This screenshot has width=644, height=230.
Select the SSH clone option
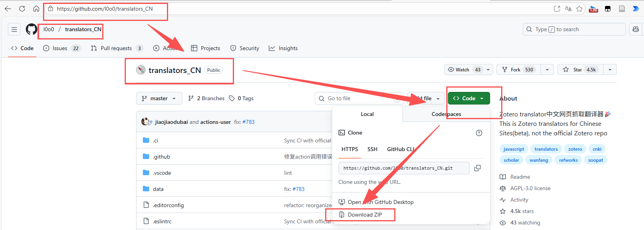(372, 149)
